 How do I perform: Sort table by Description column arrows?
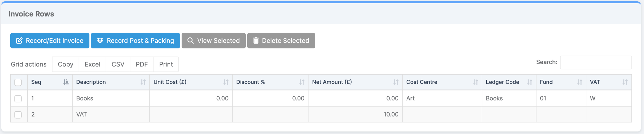click(x=143, y=82)
